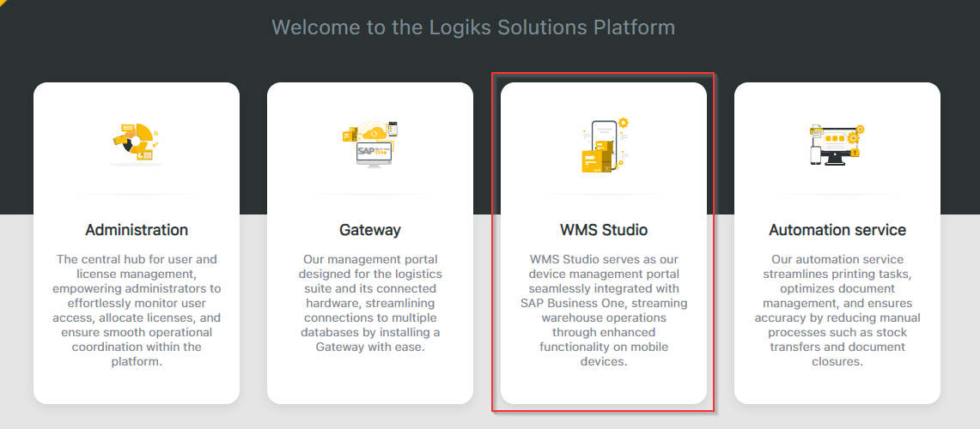Click the WMS Studio boxes and phone icon
Viewport: 980px width, 429px height.
point(604,145)
